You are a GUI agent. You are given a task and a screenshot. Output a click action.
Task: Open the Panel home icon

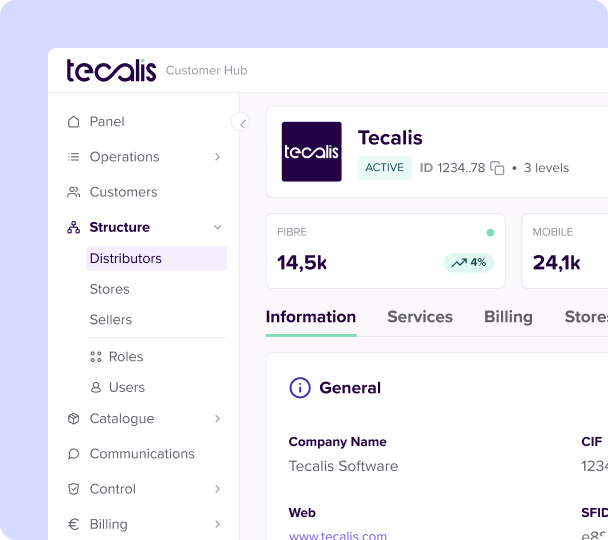point(73,122)
